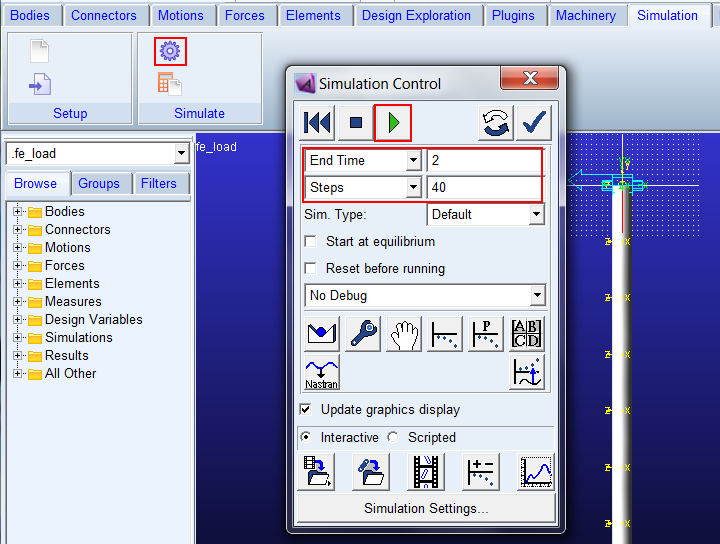Start simulation with green play button
720x544 pixels.
click(x=393, y=123)
